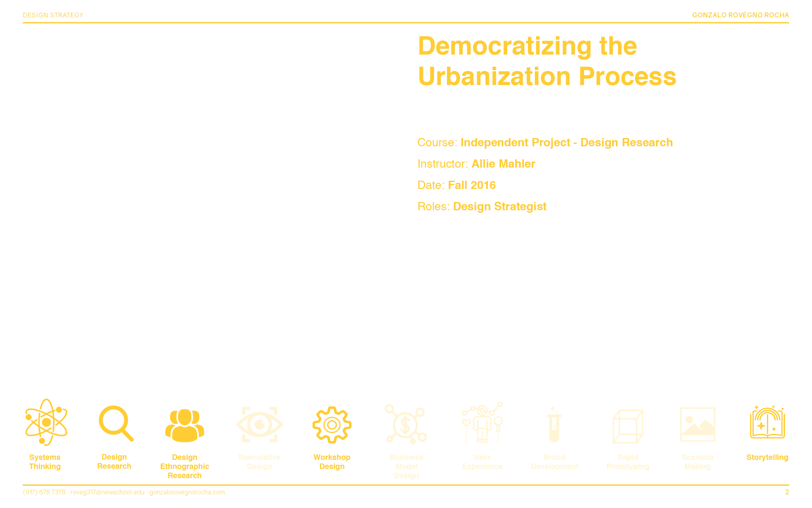Viewport: 812px width, 508px height.
Task: Click the page number 2 in footer
Action: click(787, 492)
